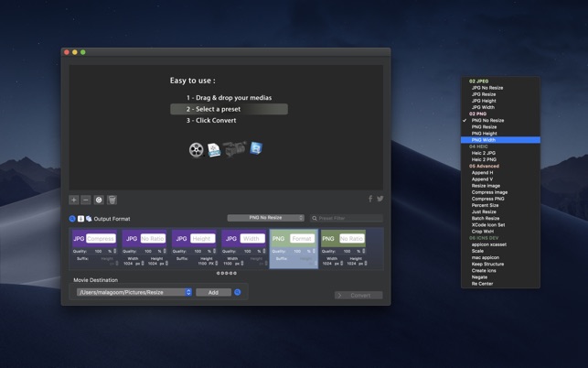The image size is (588, 368).
Task: Click the Preset Filter search field
Action: coord(347,218)
